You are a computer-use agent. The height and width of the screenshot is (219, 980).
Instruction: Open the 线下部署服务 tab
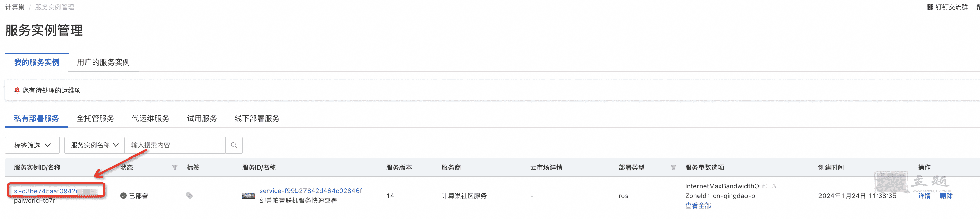pyautogui.click(x=257, y=119)
